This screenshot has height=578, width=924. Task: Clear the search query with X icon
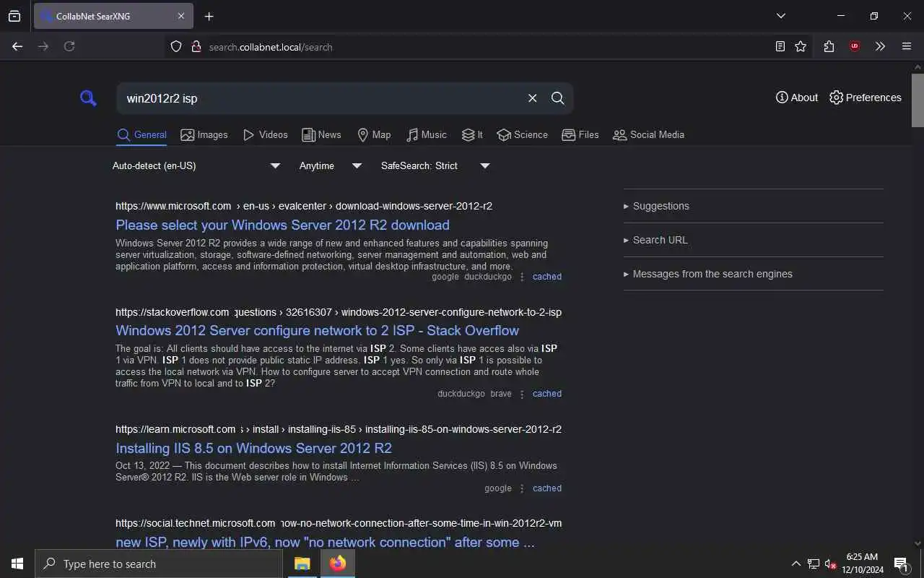(x=532, y=98)
